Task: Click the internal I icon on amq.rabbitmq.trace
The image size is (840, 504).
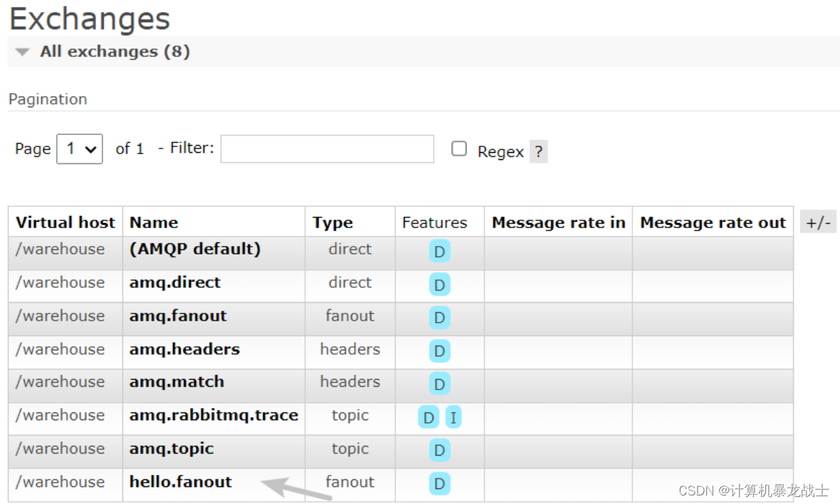Action: click(453, 418)
